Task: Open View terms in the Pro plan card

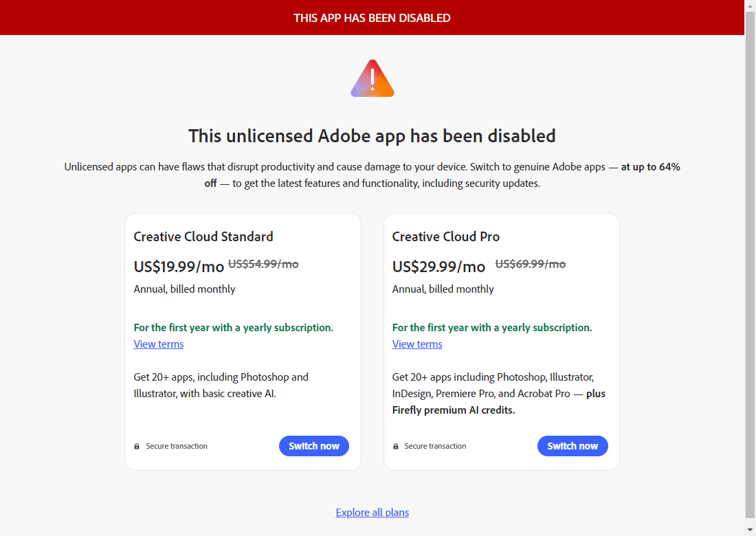Action: [x=417, y=344]
